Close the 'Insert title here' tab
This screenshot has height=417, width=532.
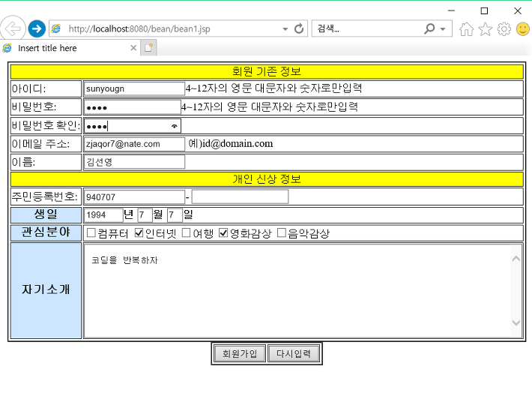133,48
